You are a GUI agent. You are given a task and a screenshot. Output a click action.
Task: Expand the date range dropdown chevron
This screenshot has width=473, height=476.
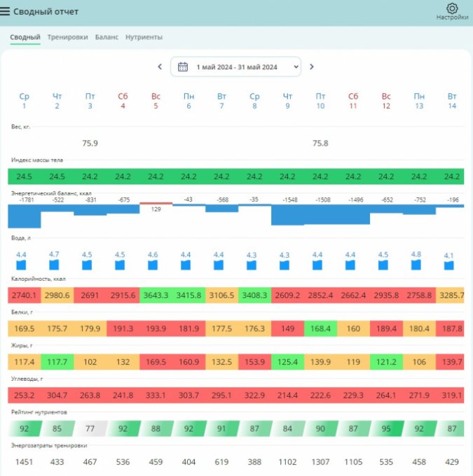click(296, 66)
